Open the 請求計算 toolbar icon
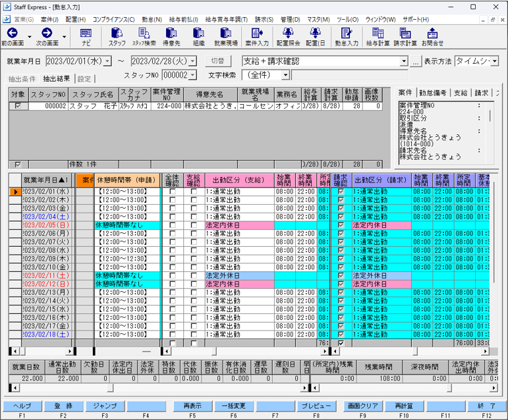This screenshot has width=508, height=420. click(x=405, y=33)
